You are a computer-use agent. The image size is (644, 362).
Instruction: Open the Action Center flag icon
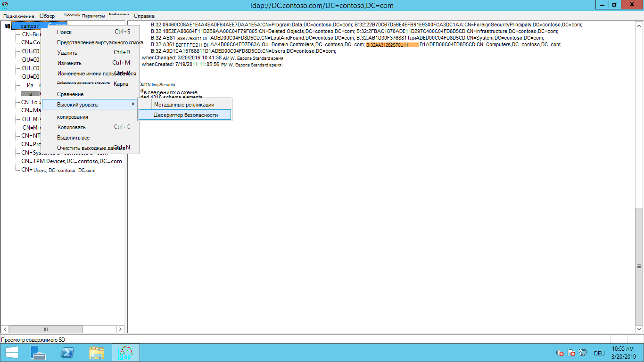pos(571,353)
